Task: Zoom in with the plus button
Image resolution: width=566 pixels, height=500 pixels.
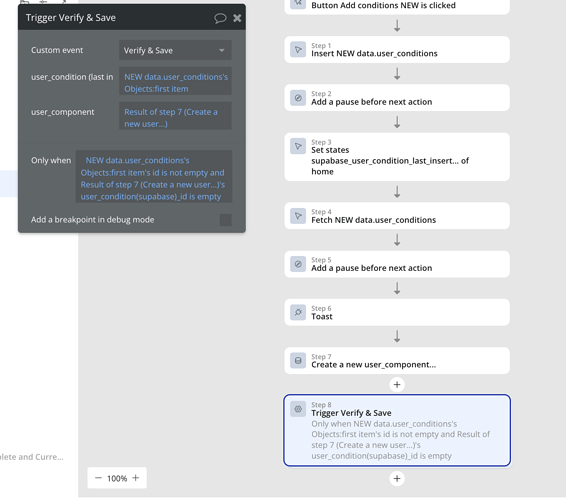Action: (136, 478)
